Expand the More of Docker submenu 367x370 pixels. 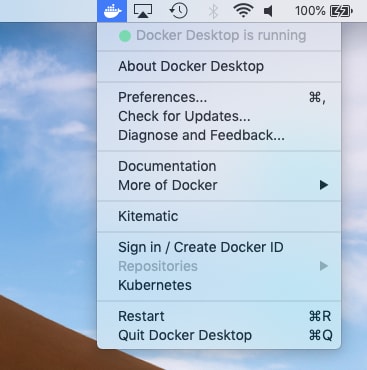click(219, 185)
